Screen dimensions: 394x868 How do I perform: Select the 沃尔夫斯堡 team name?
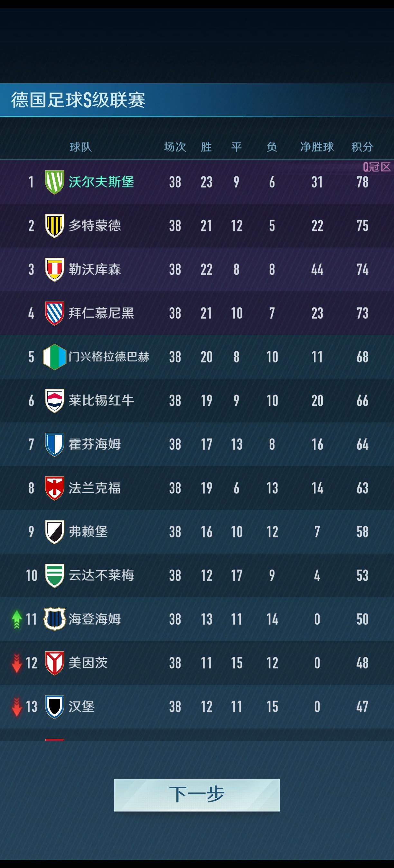(101, 182)
